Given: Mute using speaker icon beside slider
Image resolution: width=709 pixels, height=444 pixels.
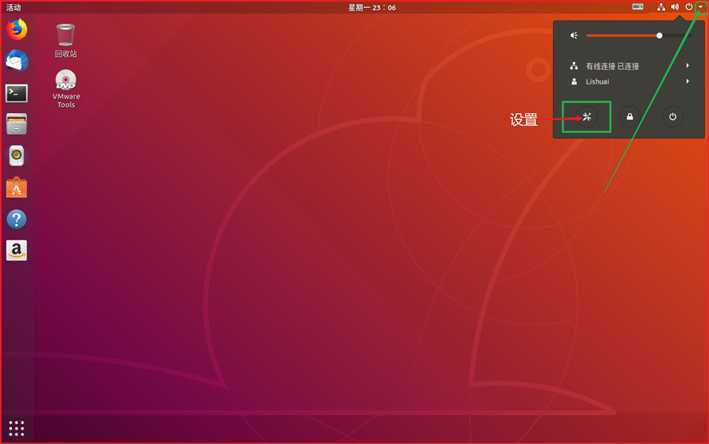Looking at the screenshot, I should tap(574, 35).
